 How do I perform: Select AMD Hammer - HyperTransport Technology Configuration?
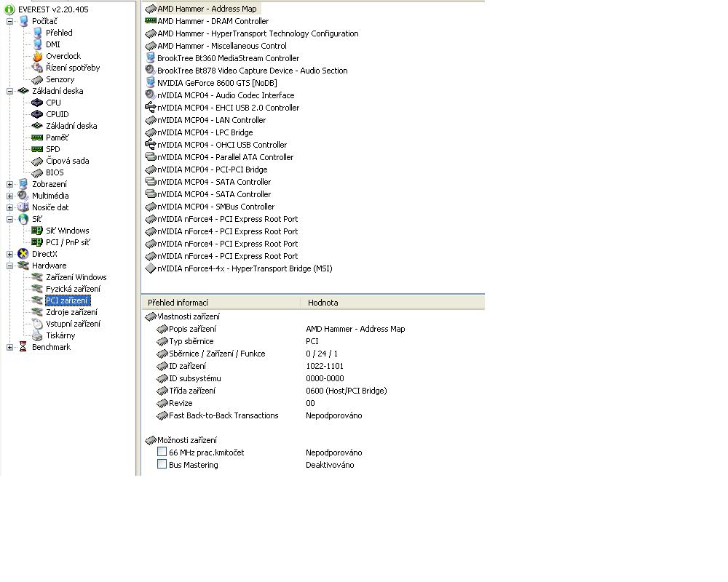[258, 33]
